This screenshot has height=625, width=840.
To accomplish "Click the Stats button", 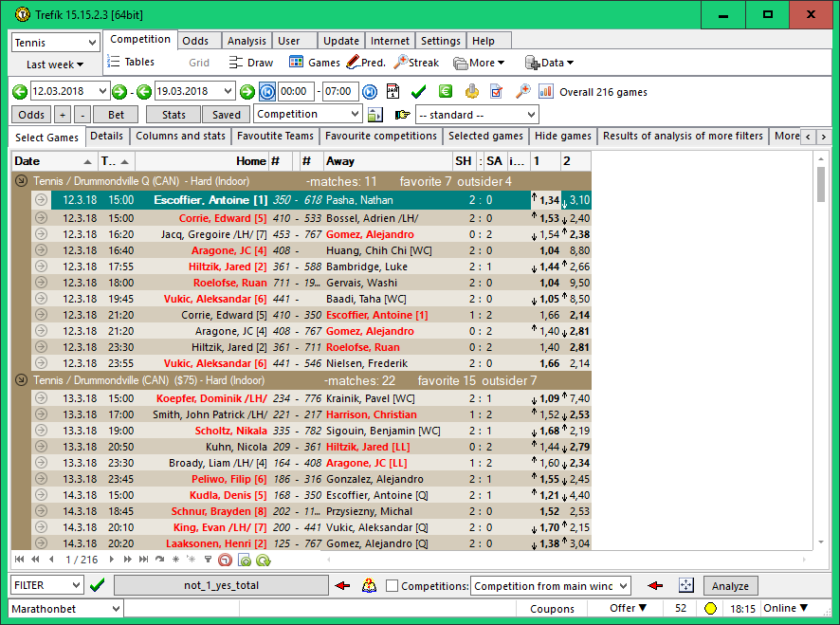I will 173,115.
